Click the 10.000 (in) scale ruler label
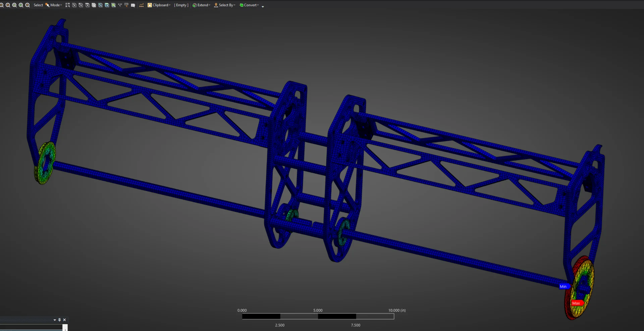This screenshot has height=331, width=644. pyautogui.click(x=397, y=310)
